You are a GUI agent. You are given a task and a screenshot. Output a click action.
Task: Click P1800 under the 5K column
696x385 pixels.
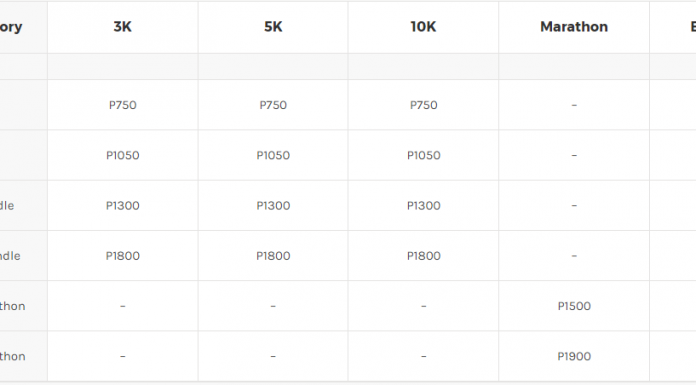tap(273, 255)
